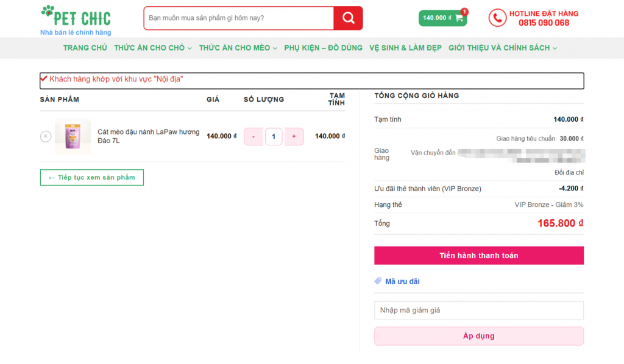Open the cart icon showing 140.000 đ
Image resolution: width=624 pixels, height=364 pixels.
coord(442,18)
